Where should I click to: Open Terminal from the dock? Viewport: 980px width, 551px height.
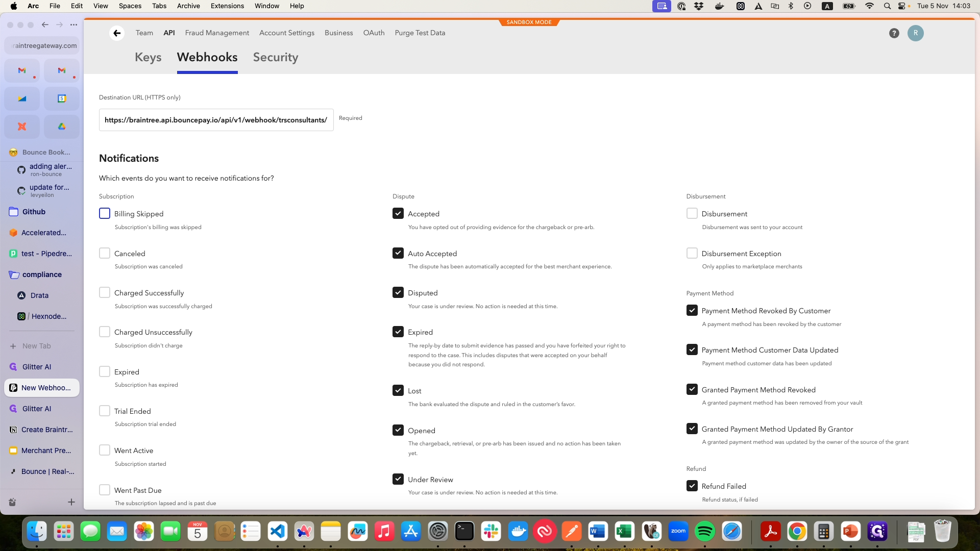pos(464,532)
